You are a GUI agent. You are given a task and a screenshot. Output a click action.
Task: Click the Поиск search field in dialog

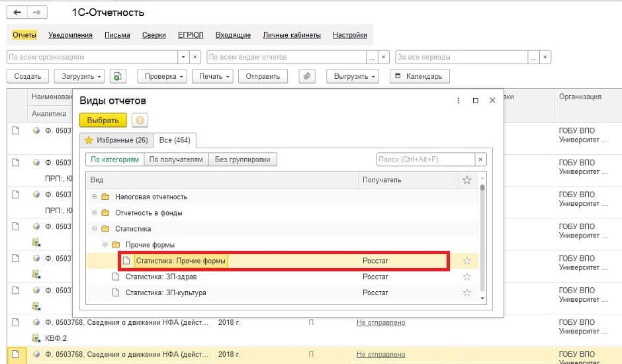pyautogui.click(x=425, y=159)
